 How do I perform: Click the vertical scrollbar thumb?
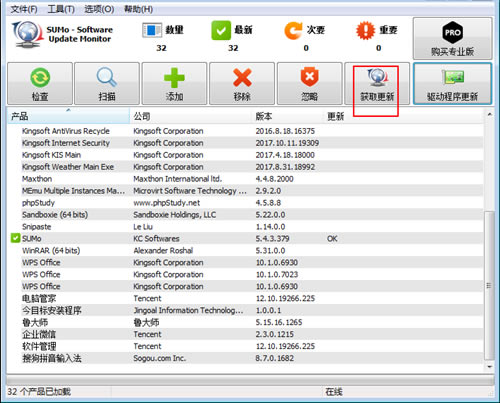pyautogui.click(x=489, y=285)
